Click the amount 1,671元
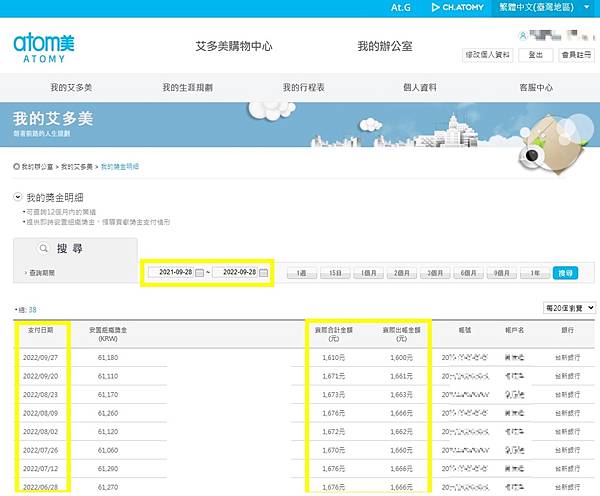The height and width of the screenshot is (496, 600). [x=334, y=376]
